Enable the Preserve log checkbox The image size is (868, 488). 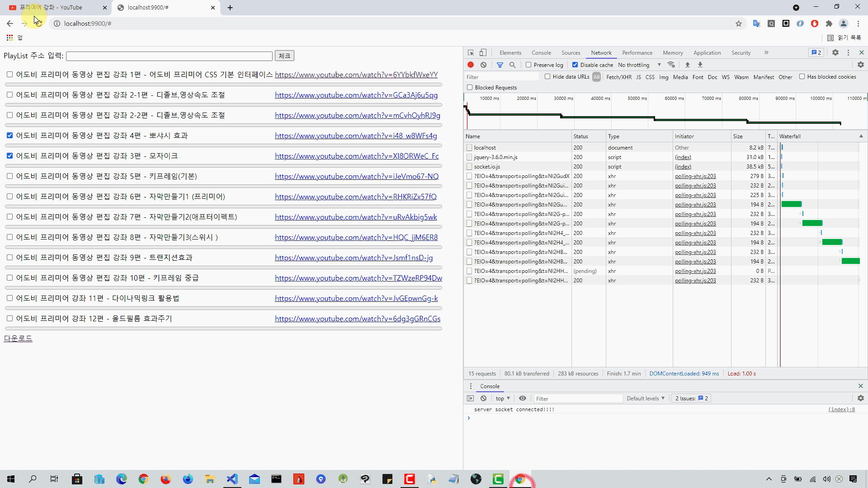point(528,65)
